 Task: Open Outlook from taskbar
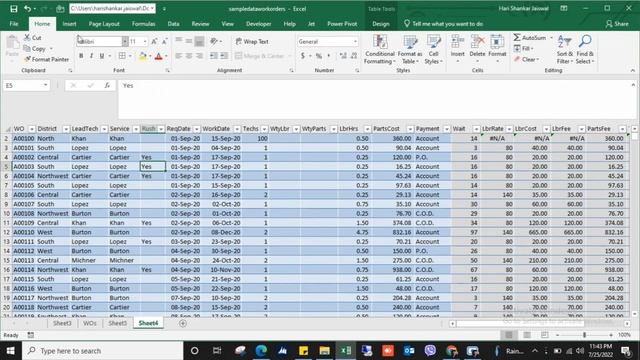pos(409,351)
